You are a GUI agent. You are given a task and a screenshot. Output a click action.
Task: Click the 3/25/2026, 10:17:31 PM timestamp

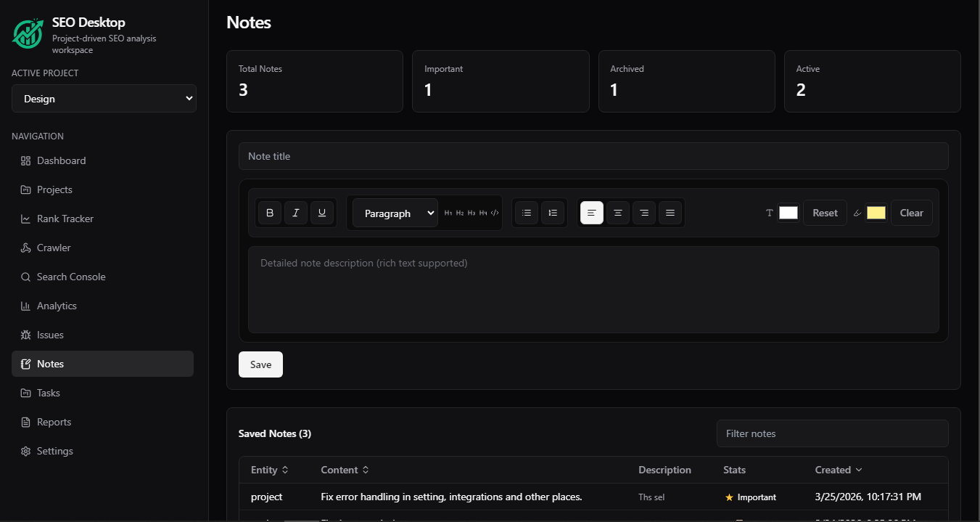868,497
